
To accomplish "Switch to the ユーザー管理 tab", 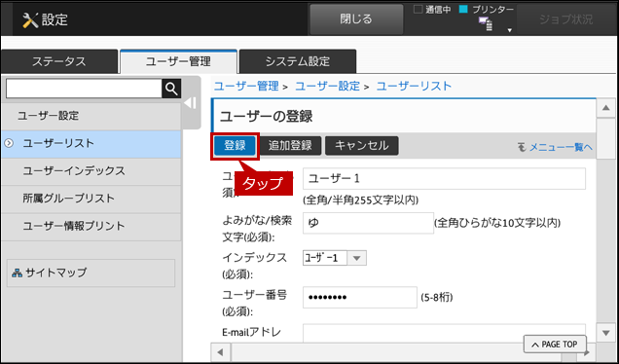I will click(178, 61).
